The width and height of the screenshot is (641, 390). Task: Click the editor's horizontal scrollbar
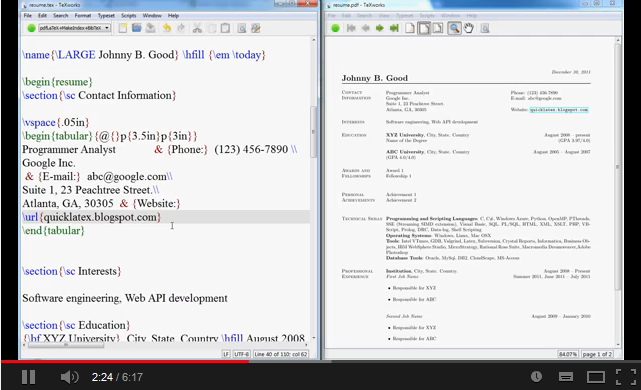pyautogui.click(x=65, y=345)
